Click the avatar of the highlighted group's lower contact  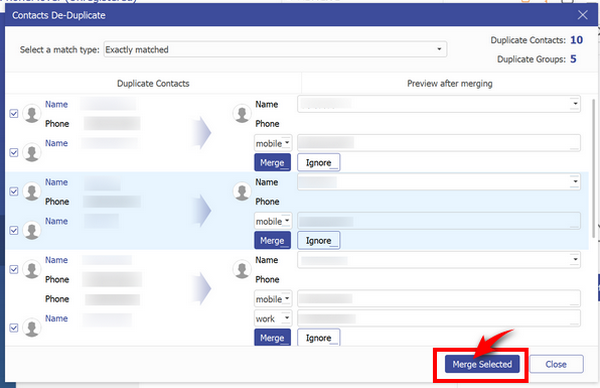32,230
